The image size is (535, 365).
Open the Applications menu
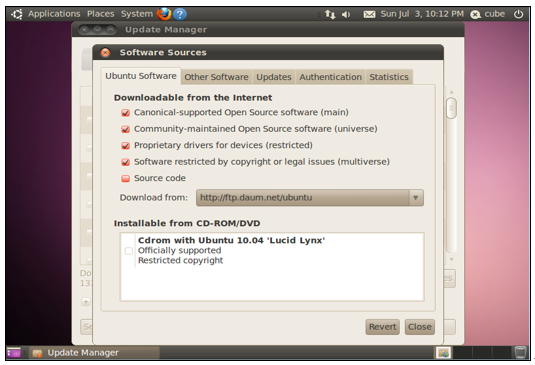click(54, 14)
